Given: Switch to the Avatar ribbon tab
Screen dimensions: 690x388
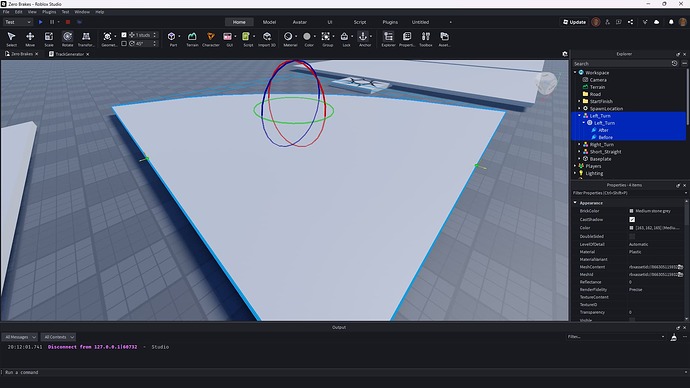Looking at the screenshot, I should tap(300, 22).
